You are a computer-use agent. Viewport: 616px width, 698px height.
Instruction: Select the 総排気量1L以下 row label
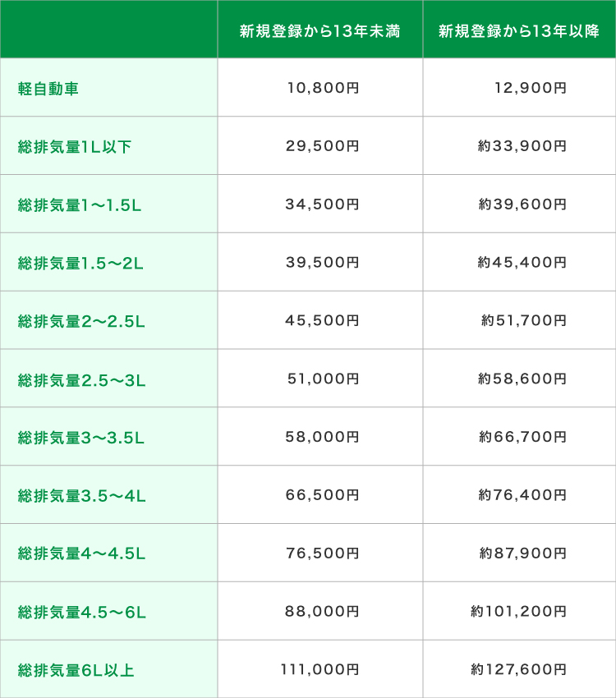click(75, 147)
